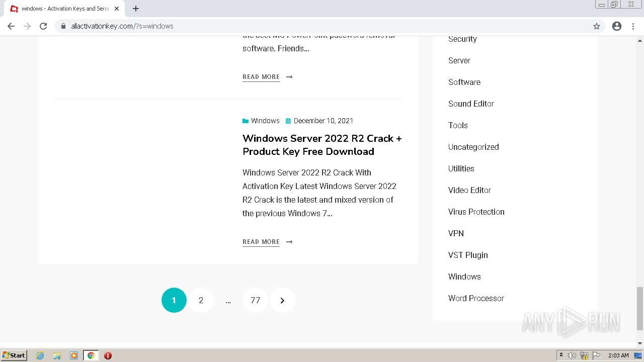Switch to Chrome in the taskbar

point(91,355)
